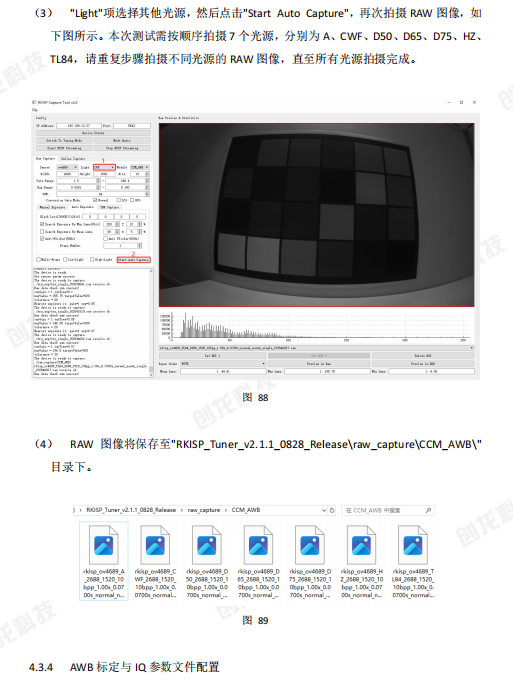
Task: Open the rkisp_ov4689_A raw file icon
Action: click(x=104, y=545)
